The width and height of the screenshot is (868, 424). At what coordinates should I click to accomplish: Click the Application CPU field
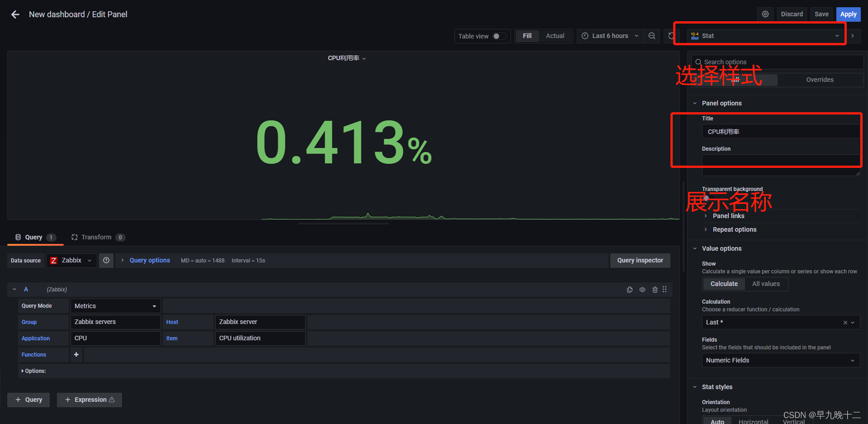coord(115,338)
